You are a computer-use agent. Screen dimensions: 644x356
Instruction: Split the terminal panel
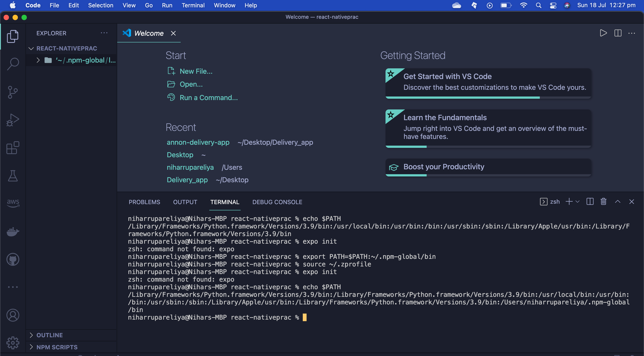(x=590, y=201)
